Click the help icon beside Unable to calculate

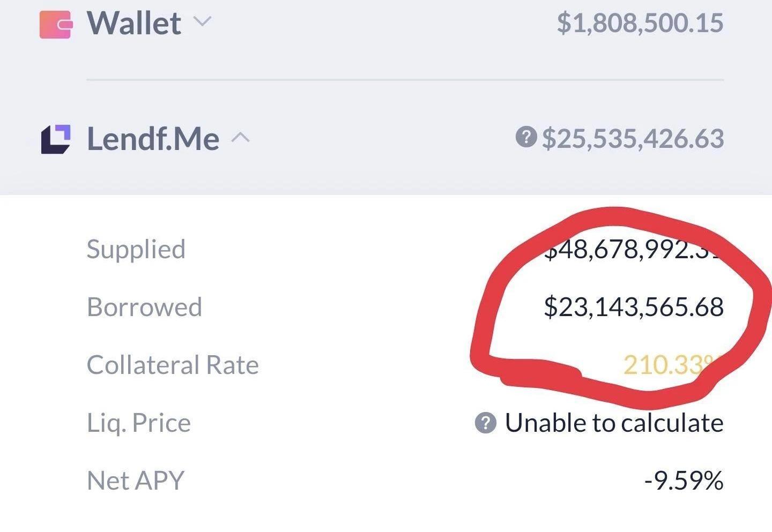pos(486,423)
